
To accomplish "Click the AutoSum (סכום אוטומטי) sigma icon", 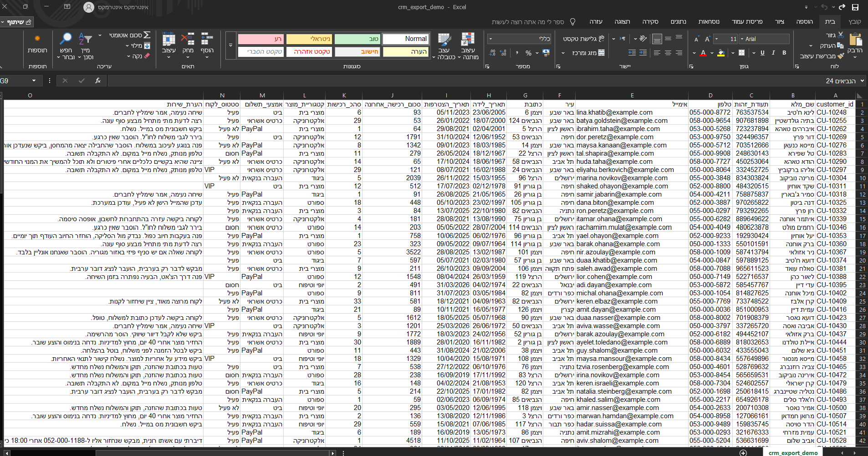I will (x=147, y=35).
